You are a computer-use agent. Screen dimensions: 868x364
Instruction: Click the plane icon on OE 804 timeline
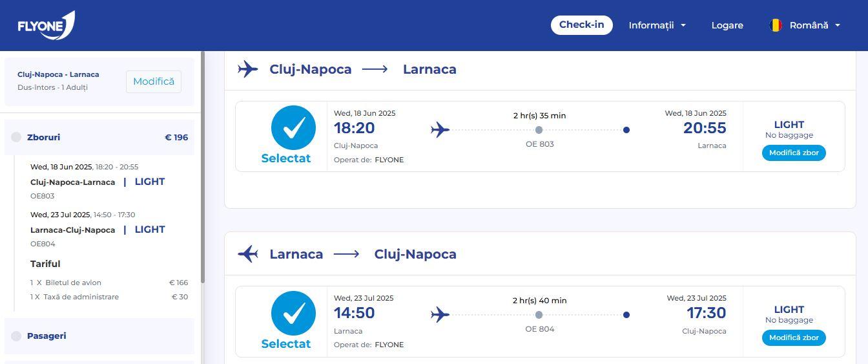[440, 315]
